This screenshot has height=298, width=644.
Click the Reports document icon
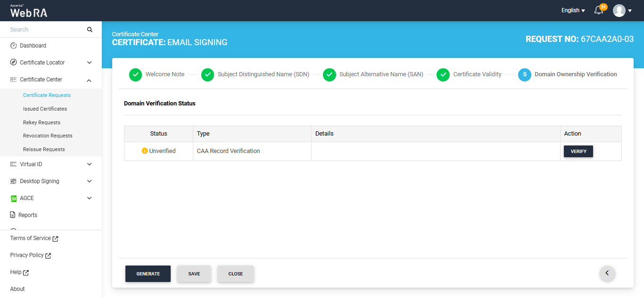click(x=13, y=215)
